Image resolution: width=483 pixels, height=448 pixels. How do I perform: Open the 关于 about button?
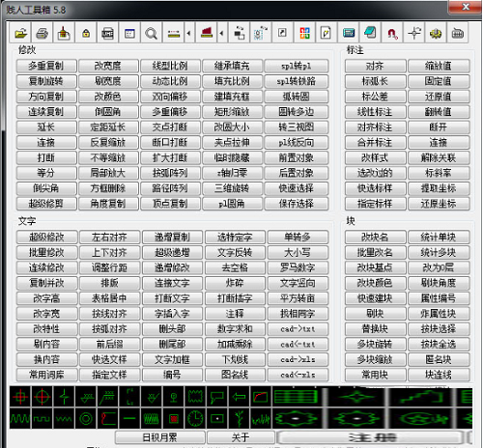[241, 437]
